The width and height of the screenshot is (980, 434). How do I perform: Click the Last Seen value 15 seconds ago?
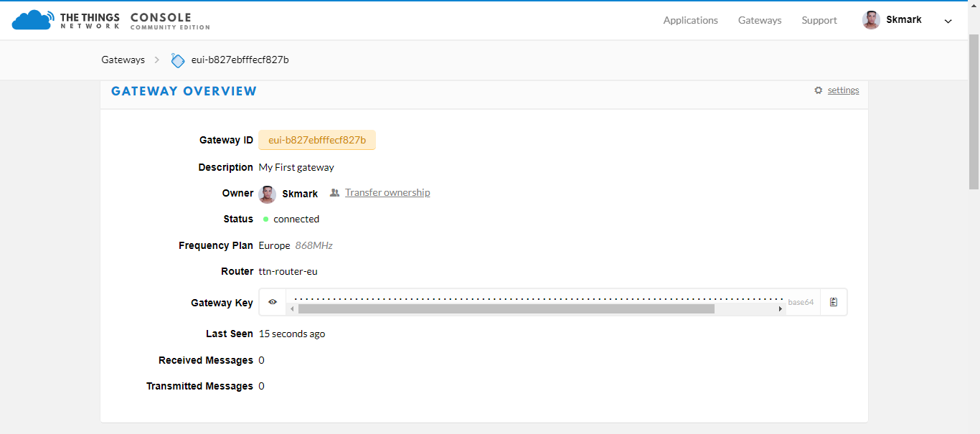[x=292, y=334]
